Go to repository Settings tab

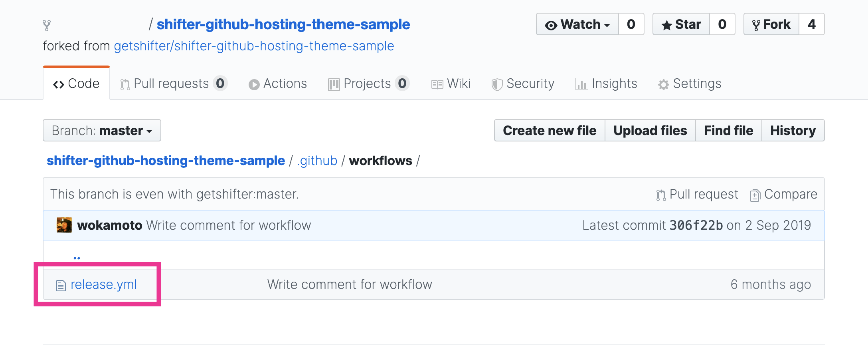pos(690,84)
